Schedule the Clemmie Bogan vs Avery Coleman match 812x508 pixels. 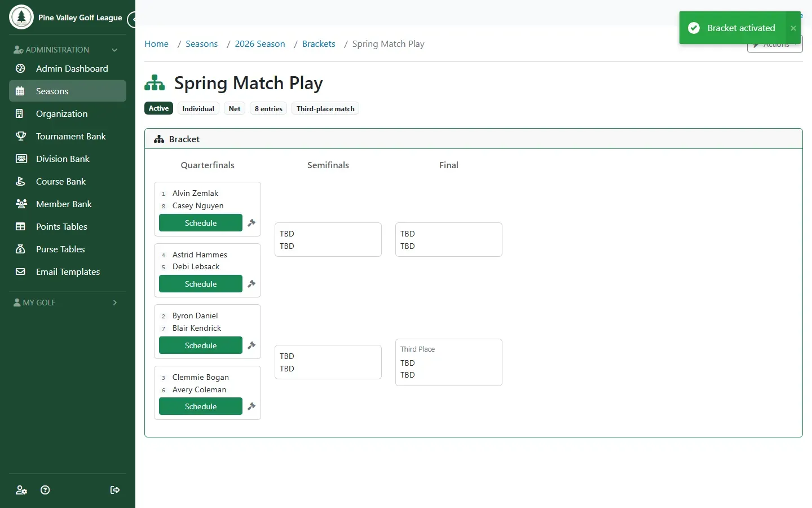pyautogui.click(x=201, y=406)
